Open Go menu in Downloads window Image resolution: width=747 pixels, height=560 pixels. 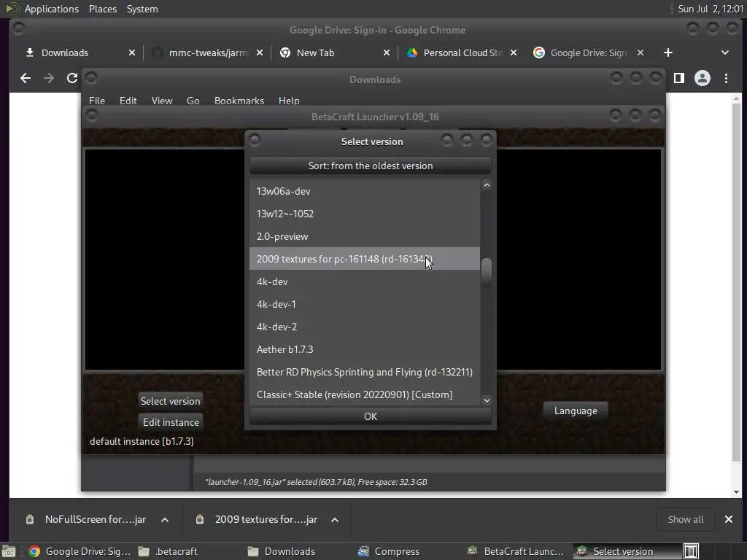[193, 101]
